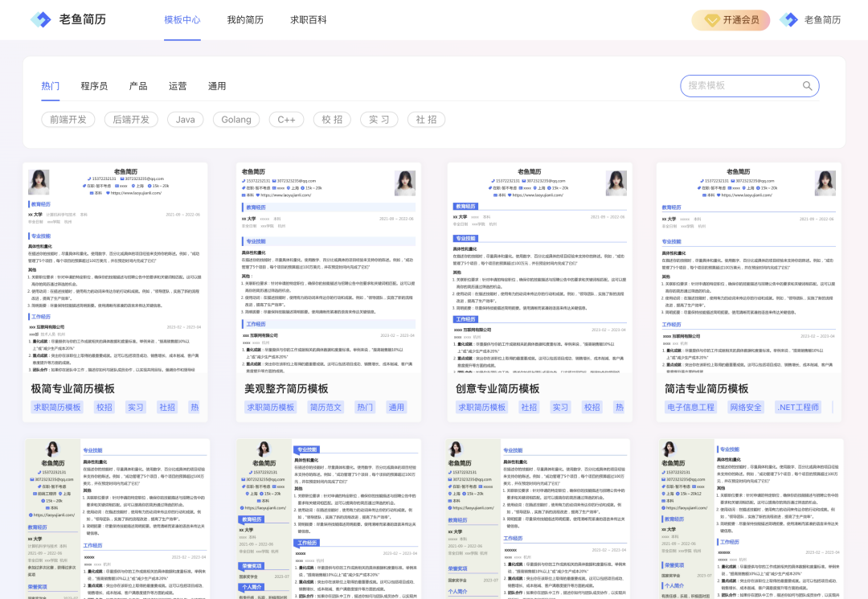Click the 老鱼简历 logo icon at top left

point(40,19)
